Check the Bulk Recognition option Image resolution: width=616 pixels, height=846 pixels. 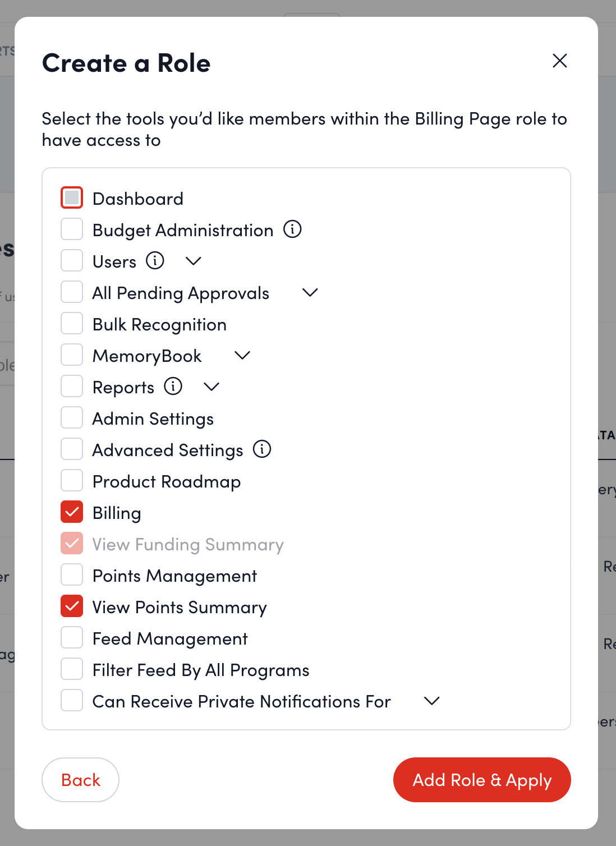pyautogui.click(x=71, y=323)
